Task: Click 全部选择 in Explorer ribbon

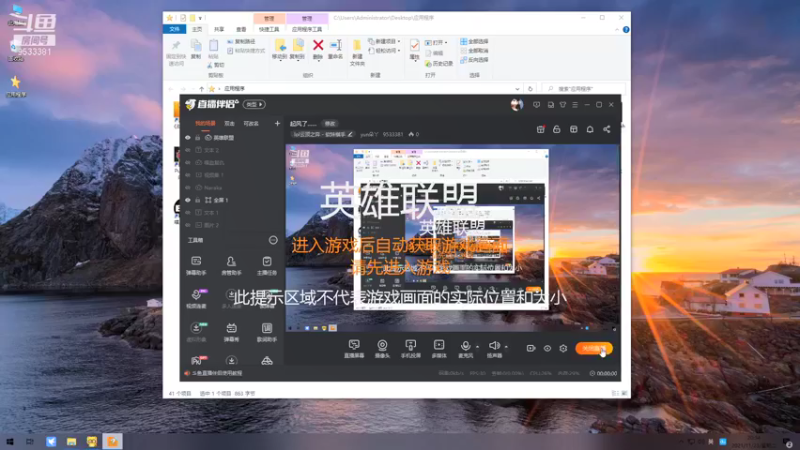Action: [x=474, y=41]
